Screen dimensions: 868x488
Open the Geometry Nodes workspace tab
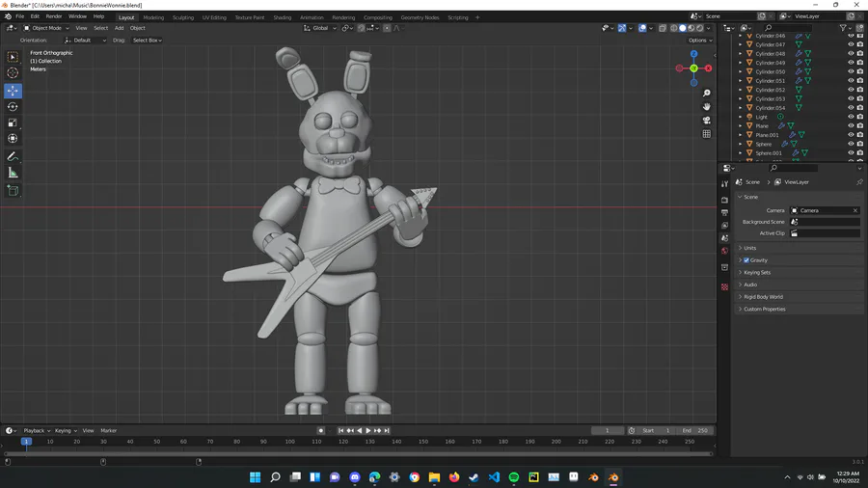click(x=420, y=17)
